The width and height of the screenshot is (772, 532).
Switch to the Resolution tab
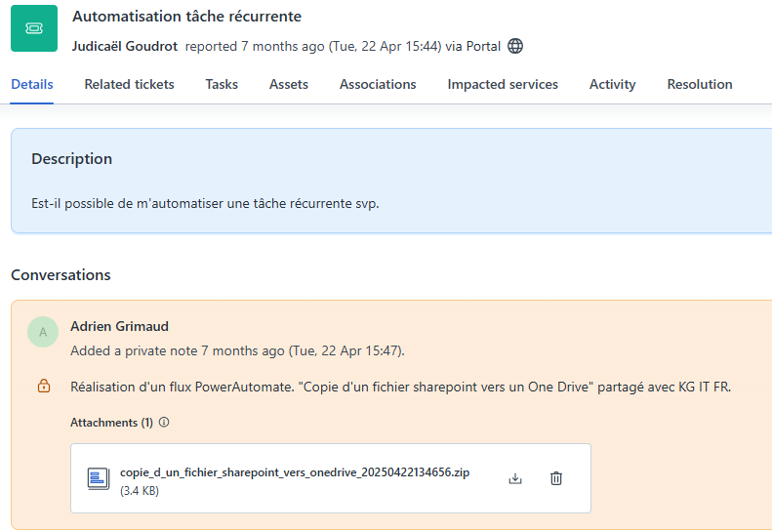coord(700,85)
